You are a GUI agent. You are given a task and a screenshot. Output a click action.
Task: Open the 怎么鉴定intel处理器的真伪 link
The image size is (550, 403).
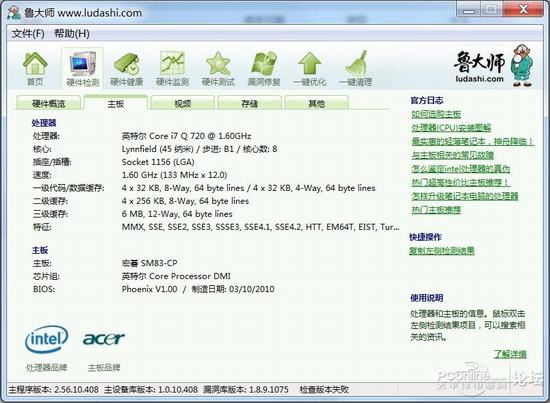pos(461,169)
